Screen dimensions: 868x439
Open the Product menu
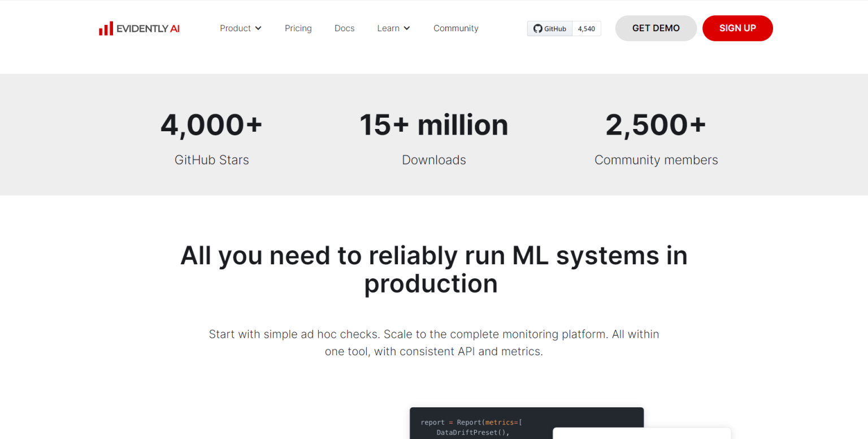(x=235, y=28)
